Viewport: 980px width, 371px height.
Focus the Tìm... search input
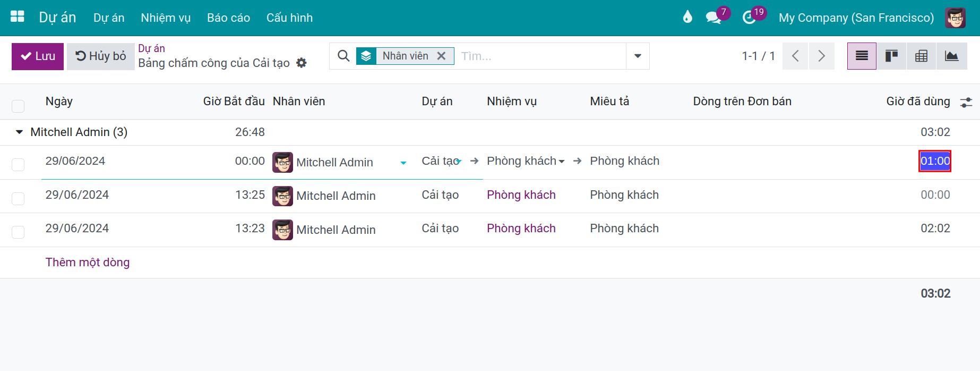click(x=540, y=56)
